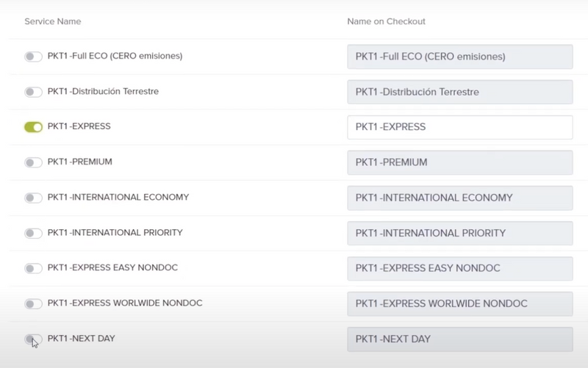Activate the PKT1-EXPRESS EASY NONDOC toggle
The width and height of the screenshot is (588, 368).
point(33,268)
